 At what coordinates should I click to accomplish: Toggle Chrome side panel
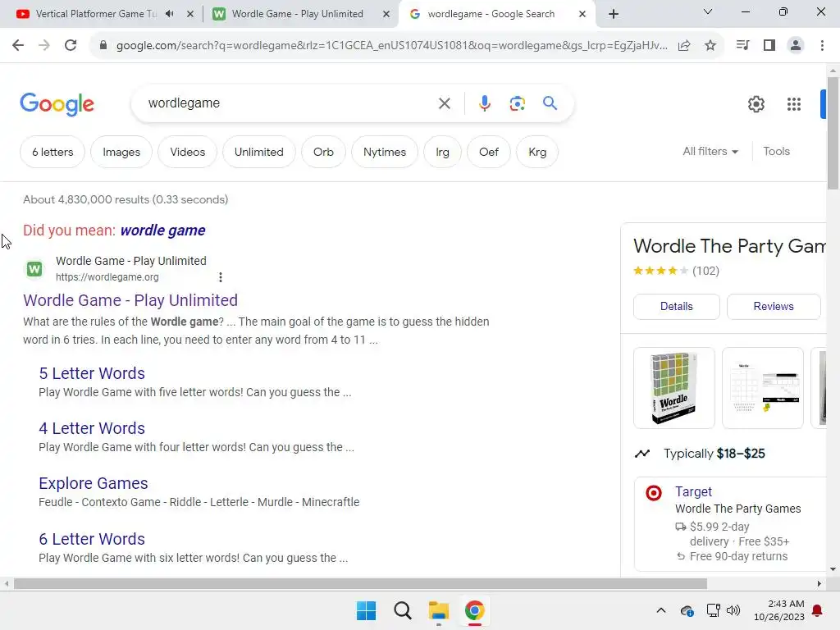769,46
